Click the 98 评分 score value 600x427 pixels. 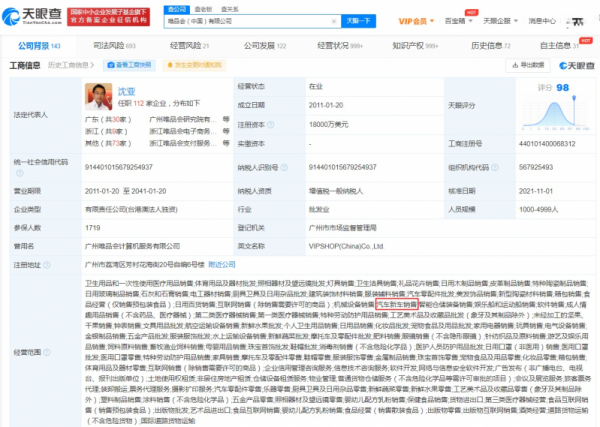click(562, 88)
